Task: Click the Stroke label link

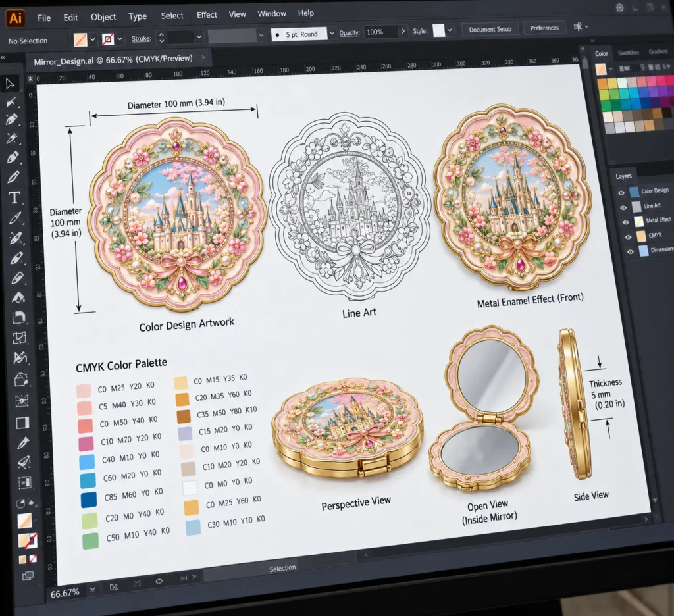Action: tap(141, 38)
